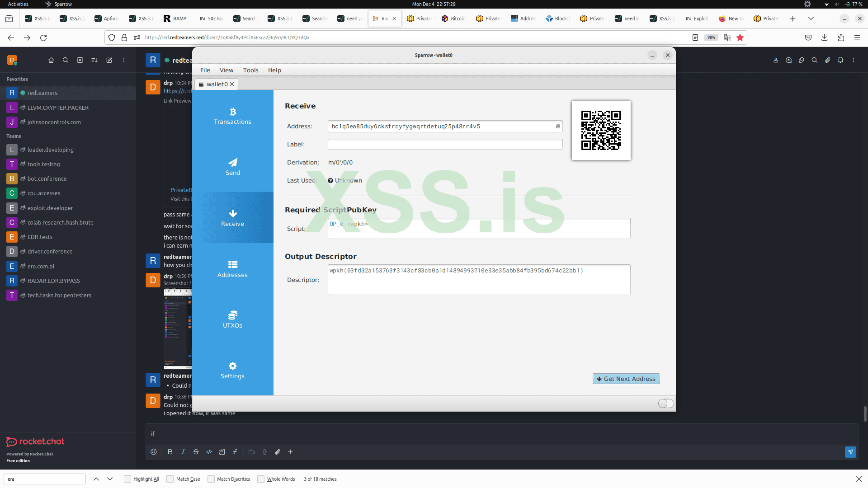868x488 pixels.
Task: Expand the browser tab list chevron
Action: [811, 19]
